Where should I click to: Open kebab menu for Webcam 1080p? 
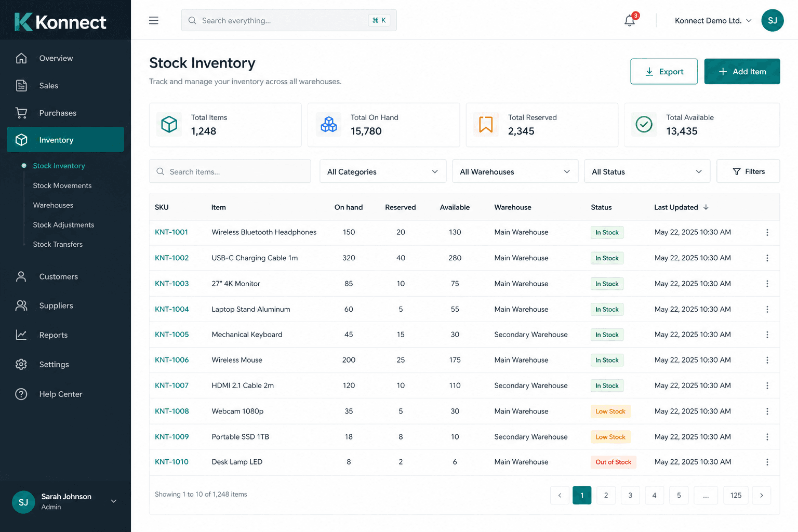767,411
